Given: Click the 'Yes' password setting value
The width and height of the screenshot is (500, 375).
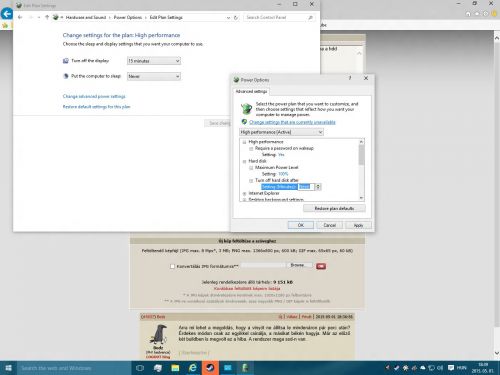Looking at the screenshot, I should (x=281, y=155).
